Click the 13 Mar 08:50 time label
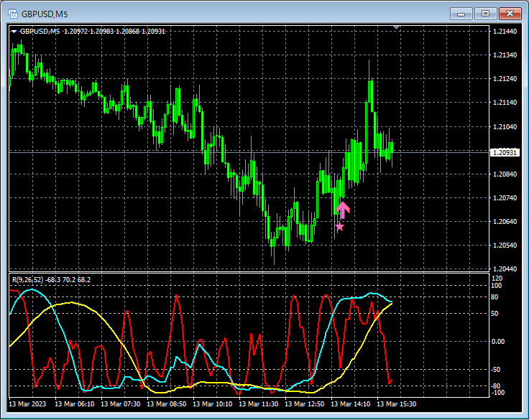The width and height of the screenshot is (529, 420). [x=166, y=403]
